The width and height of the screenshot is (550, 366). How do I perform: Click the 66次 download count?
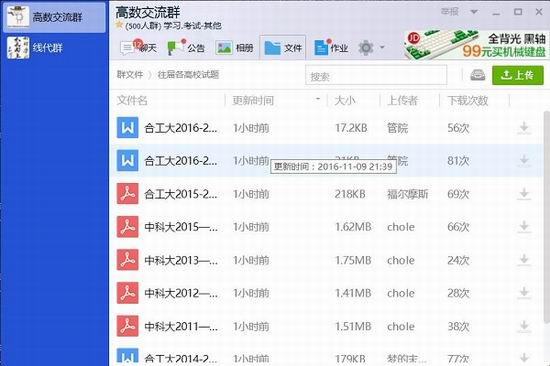tap(458, 227)
